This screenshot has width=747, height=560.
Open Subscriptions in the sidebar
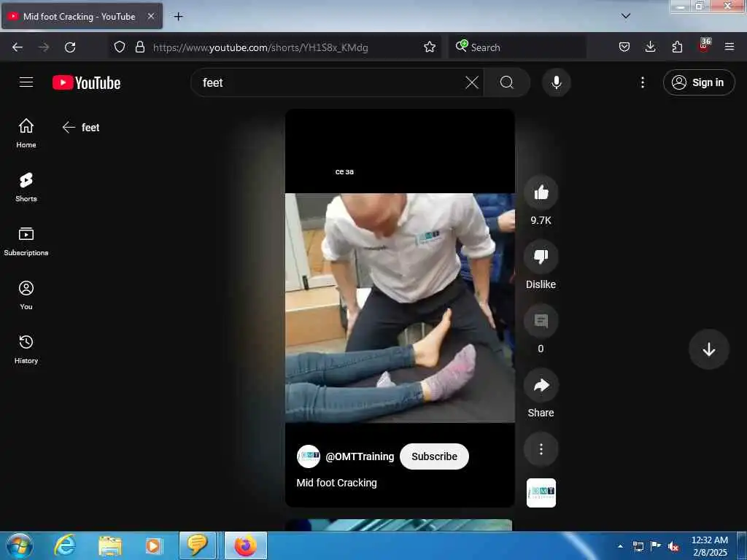pos(26,241)
